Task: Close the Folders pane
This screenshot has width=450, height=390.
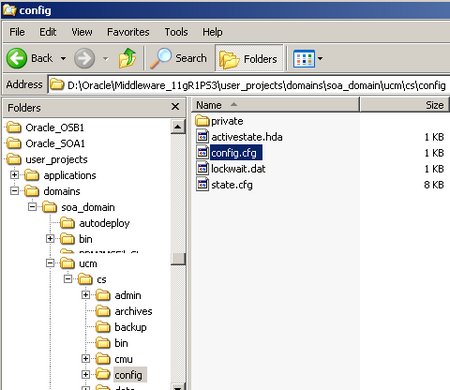Action: 175,107
